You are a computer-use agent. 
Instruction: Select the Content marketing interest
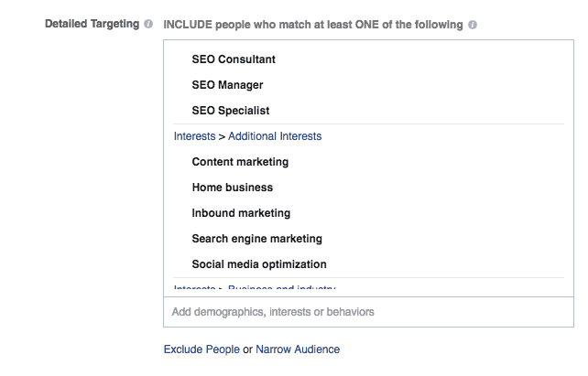click(x=240, y=162)
